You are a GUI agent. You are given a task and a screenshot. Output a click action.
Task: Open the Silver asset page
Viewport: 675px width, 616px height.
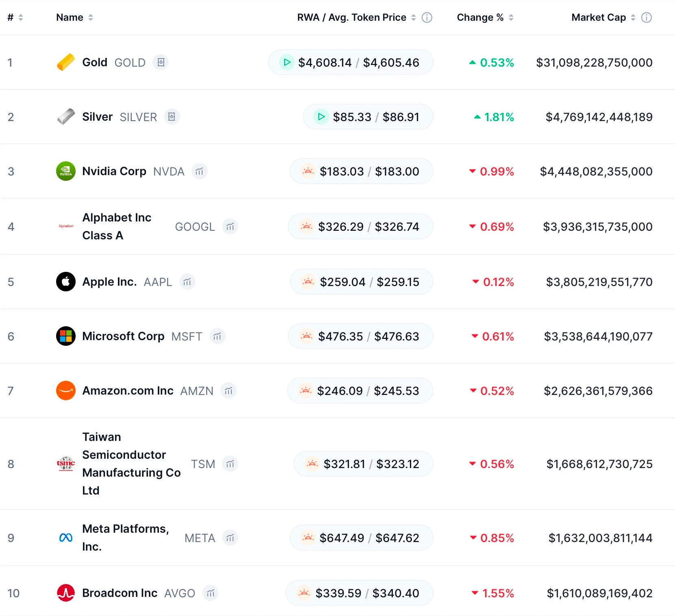coord(97,117)
